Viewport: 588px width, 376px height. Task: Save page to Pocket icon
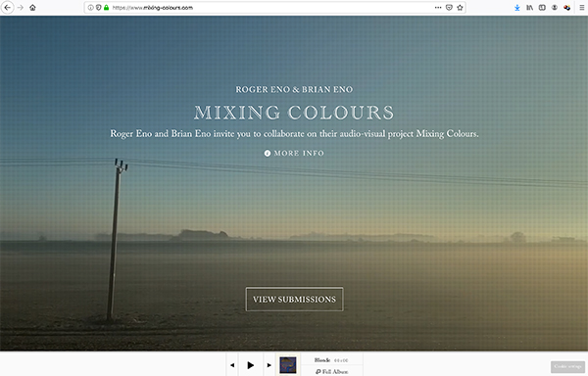(x=449, y=8)
